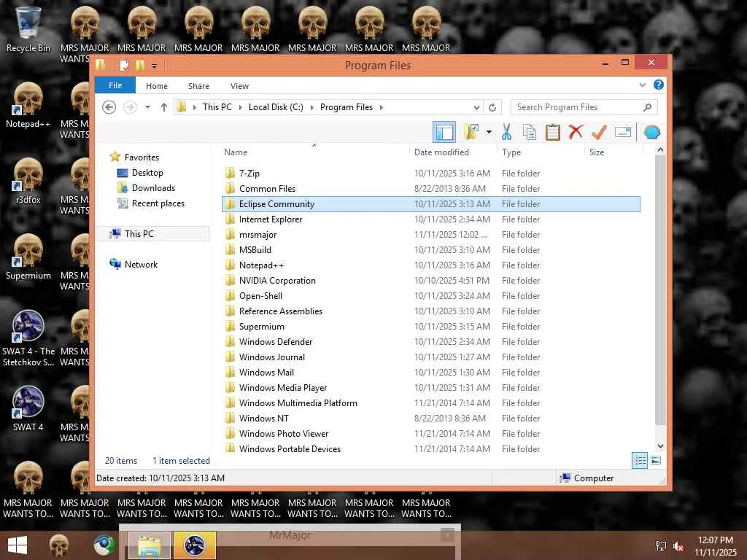Click the Folder Options toolbar icon
Screen dimensions: 747x560
pos(471,132)
